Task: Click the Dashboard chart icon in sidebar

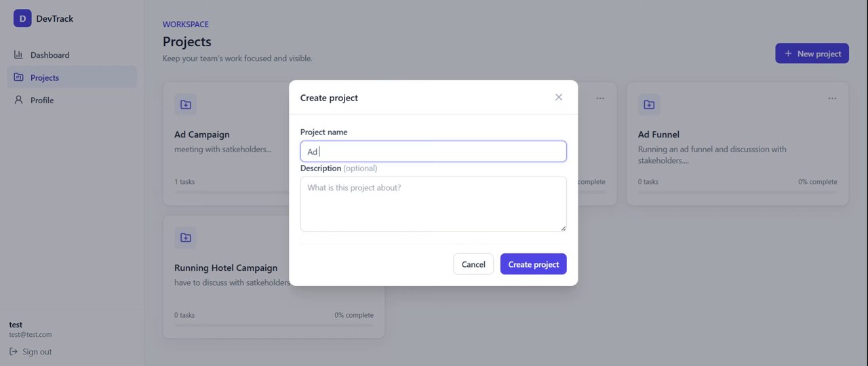Action: coord(18,55)
